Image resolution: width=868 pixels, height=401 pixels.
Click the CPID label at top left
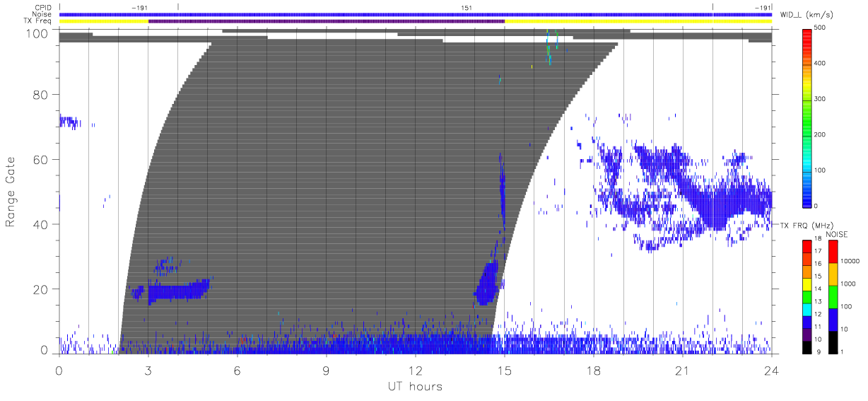[43, 8]
